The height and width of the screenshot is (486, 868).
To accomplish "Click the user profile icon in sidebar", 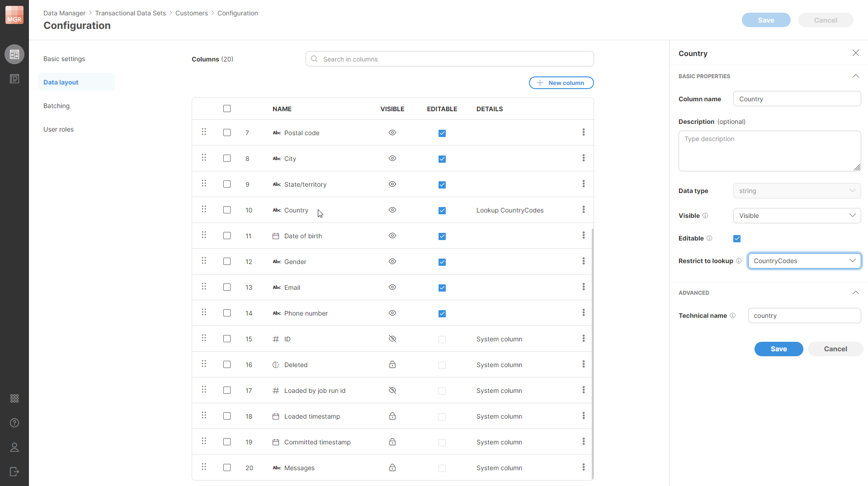I will point(14,447).
